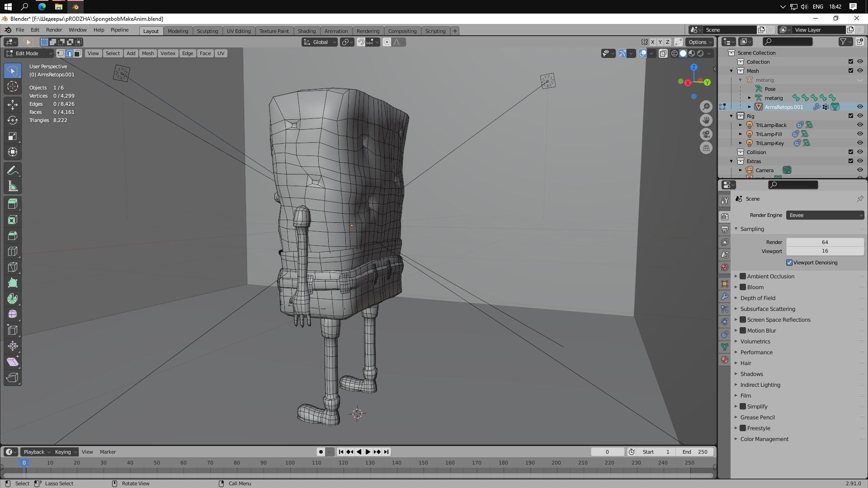Open the Render menu

click(x=54, y=30)
